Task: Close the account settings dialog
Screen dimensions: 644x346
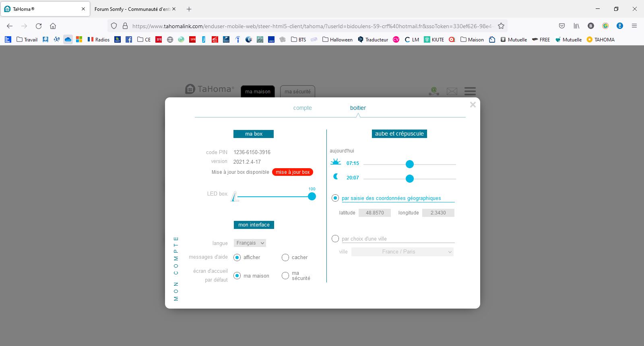Action: pyautogui.click(x=473, y=105)
